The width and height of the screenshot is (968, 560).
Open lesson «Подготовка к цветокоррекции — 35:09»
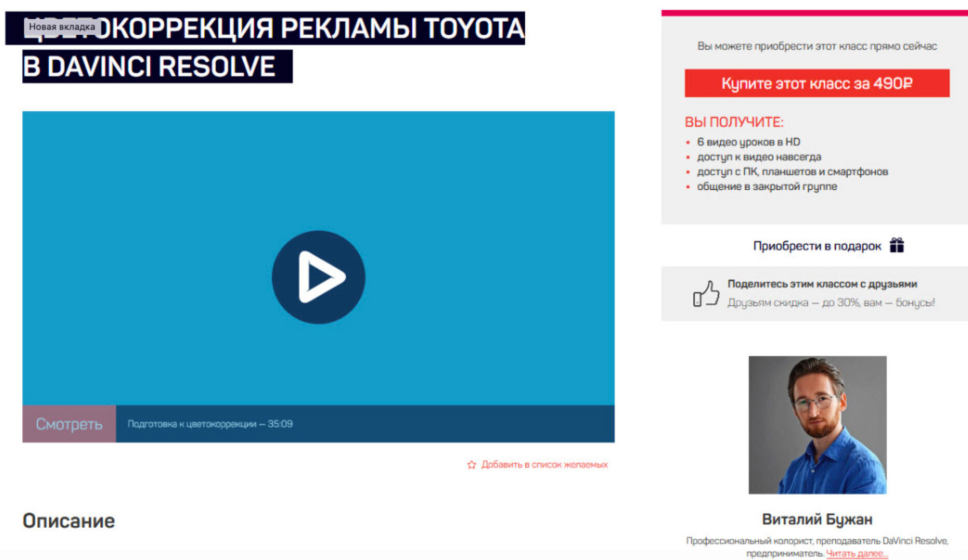pos(210,424)
